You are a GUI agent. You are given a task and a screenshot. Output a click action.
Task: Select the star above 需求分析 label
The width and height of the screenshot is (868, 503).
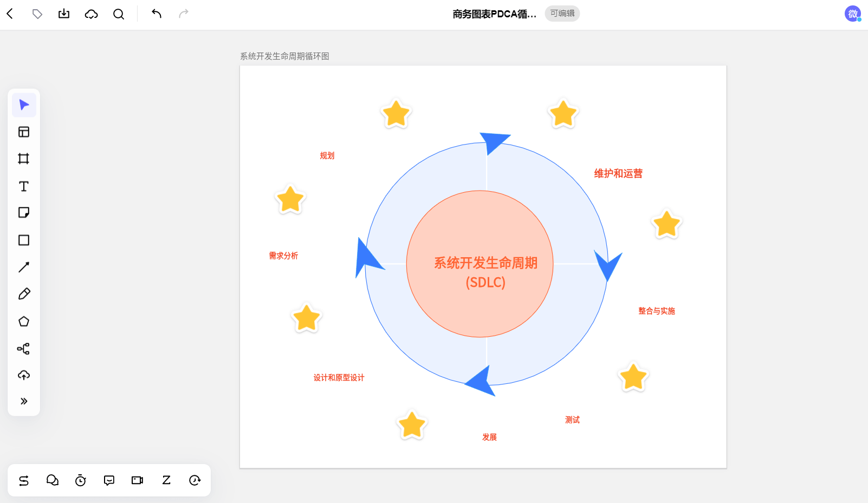coord(290,199)
